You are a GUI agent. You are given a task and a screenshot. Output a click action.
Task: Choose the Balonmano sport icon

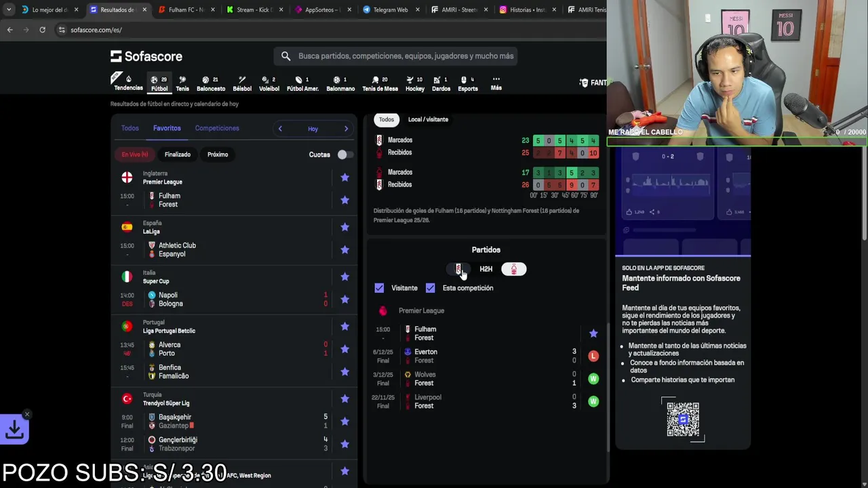pyautogui.click(x=340, y=83)
